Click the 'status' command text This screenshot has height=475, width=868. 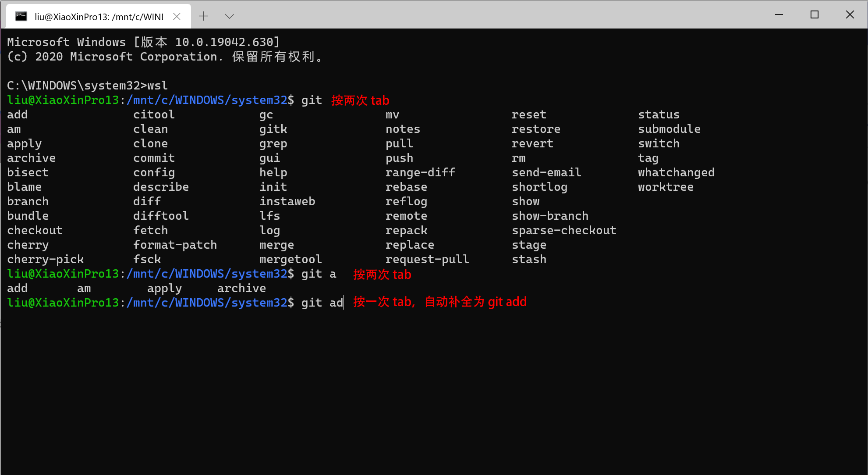click(659, 114)
